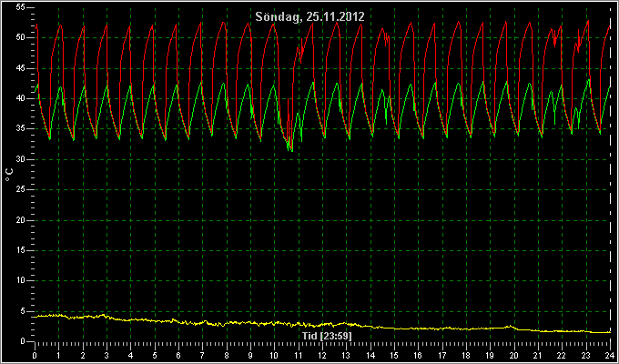Image resolution: width=619 pixels, height=364 pixels.
Task: Click the green curve peak near hour 7
Action: (x=201, y=82)
